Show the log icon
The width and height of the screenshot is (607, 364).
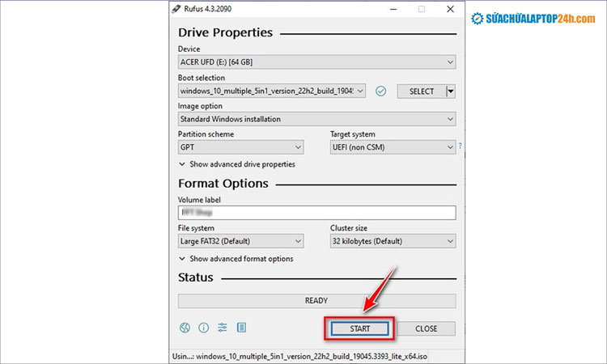coord(241,328)
